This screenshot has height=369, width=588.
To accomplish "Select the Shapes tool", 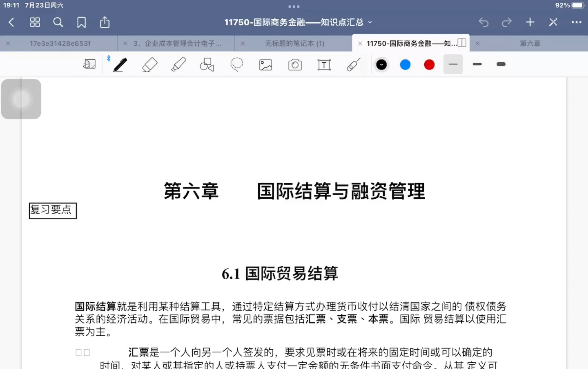I will click(207, 64).
